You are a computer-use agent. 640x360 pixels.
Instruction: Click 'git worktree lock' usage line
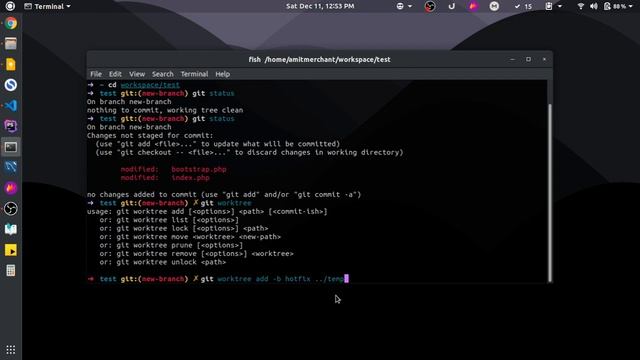[x=184, y=229]
